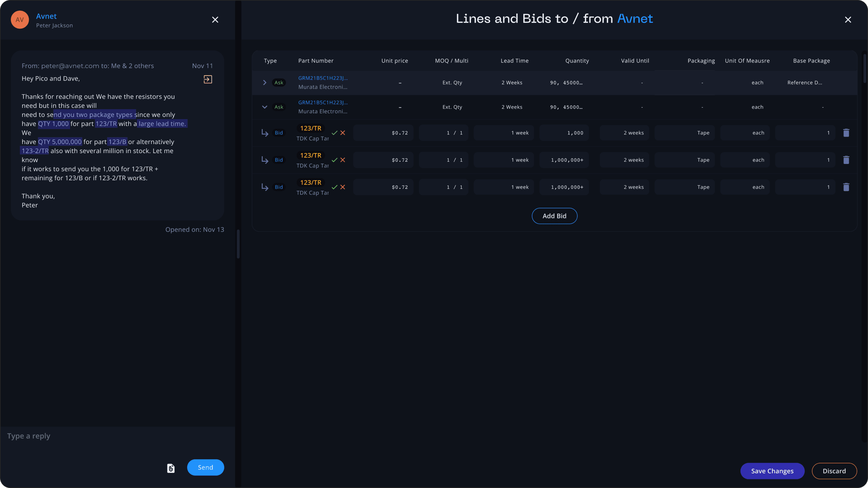Edit Tape packaging in first bid row
This screenshot has height=488, width=868.
(685, 133)
